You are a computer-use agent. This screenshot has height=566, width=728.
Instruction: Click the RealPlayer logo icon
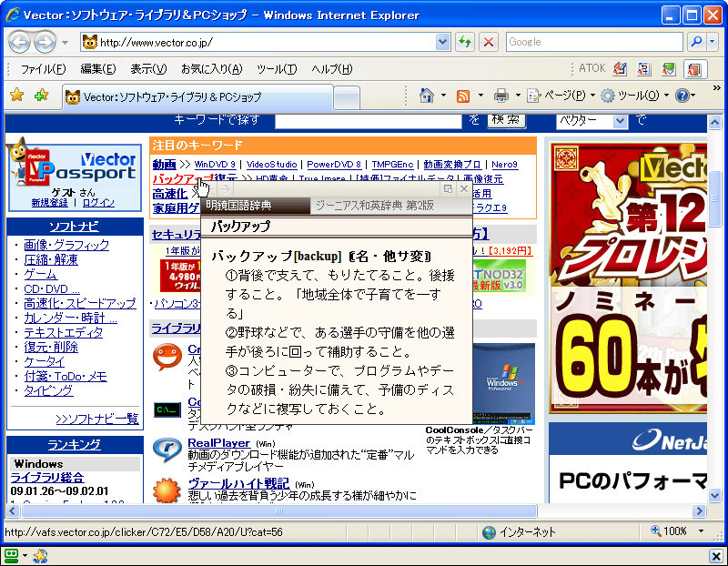(167, 449)
